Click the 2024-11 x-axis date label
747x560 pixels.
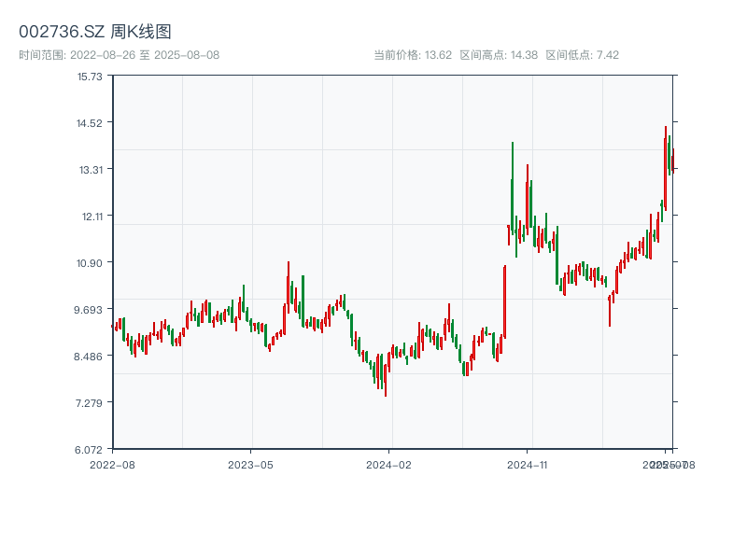point(528,464)
